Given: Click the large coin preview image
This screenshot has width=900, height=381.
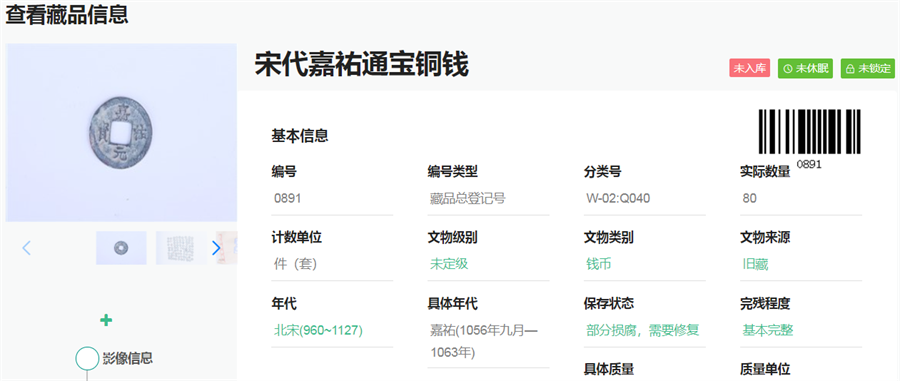Looking at the screenshot, I should (121, 133).
